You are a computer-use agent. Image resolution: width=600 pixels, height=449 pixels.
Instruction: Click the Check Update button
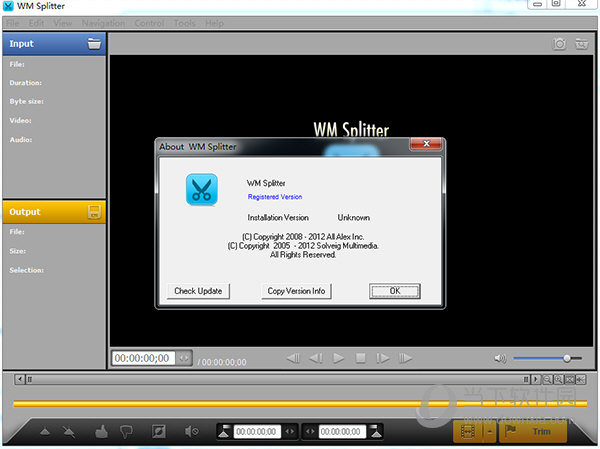(198, 291)
